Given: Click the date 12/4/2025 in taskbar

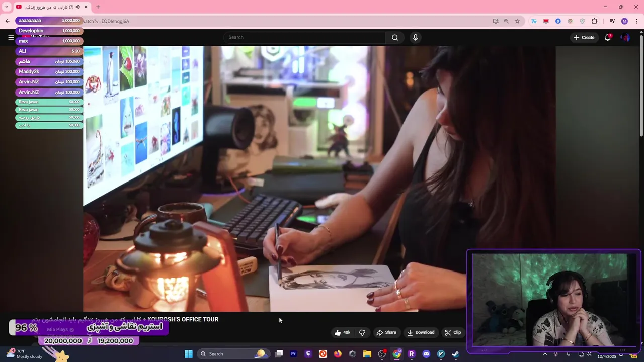Looking at the screenshot, I should pos(607,356).
